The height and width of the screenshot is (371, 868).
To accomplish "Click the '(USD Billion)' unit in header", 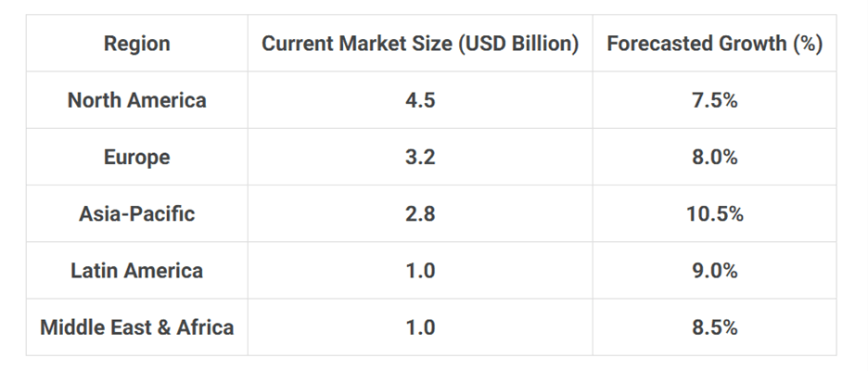I will tap(524, 44).
